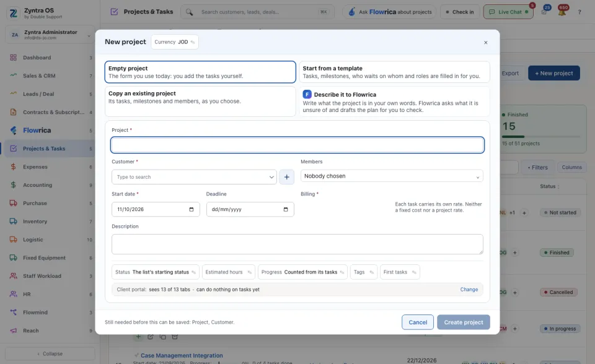Click the Dashboard grid icon in sidebar
The width and height of the screenshot is (595, 364).
(13, 58)
